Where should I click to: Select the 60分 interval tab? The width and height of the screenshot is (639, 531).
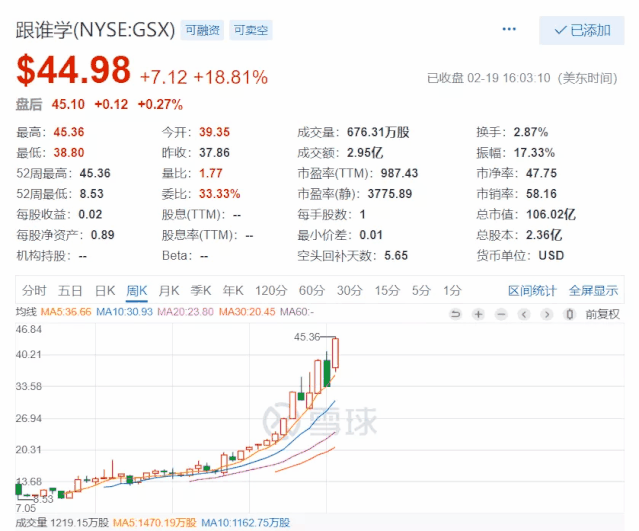point(312,291)
